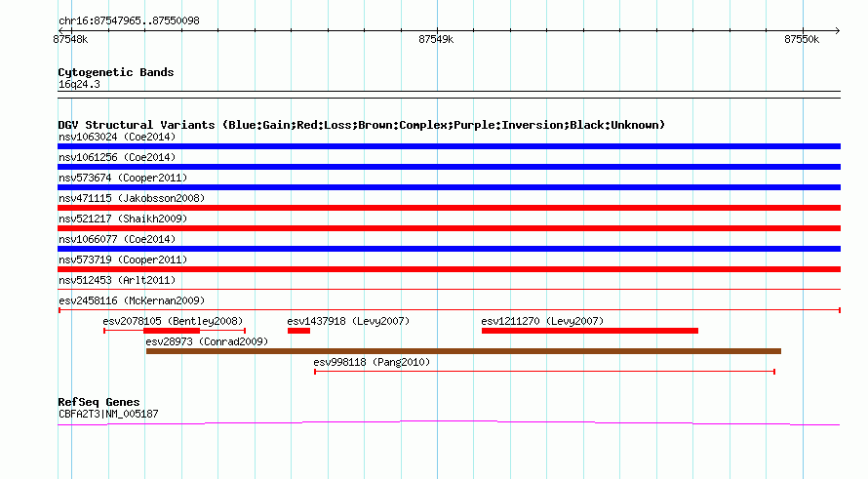Click the 87550k ruler label

point(802,39)
